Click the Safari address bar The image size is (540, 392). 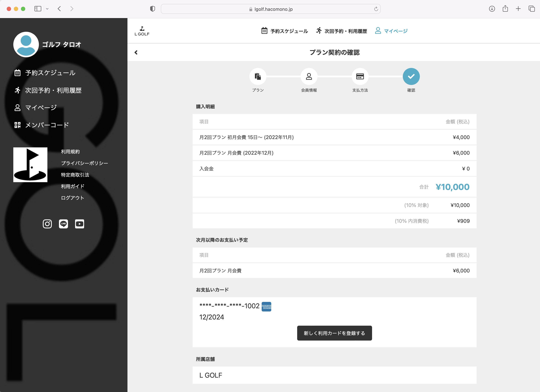pos(271,9)
